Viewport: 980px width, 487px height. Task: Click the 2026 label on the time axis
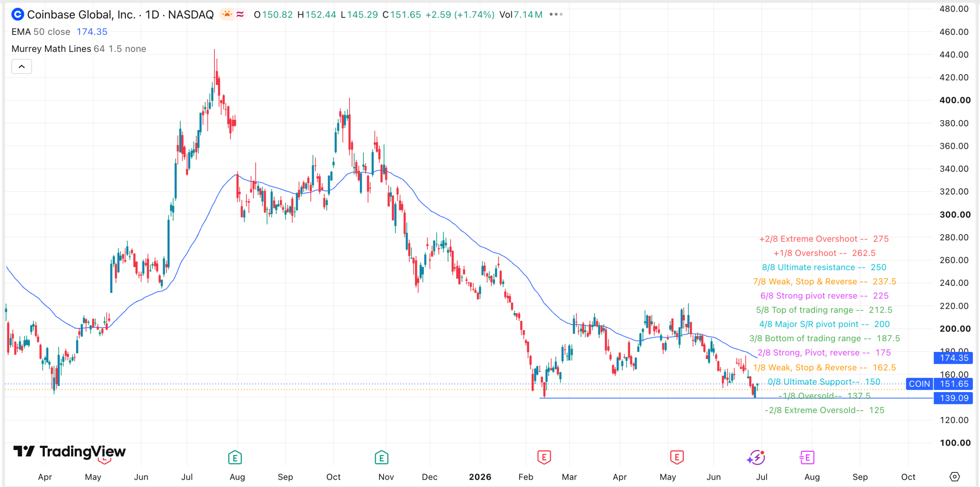[x=480, y=477]
